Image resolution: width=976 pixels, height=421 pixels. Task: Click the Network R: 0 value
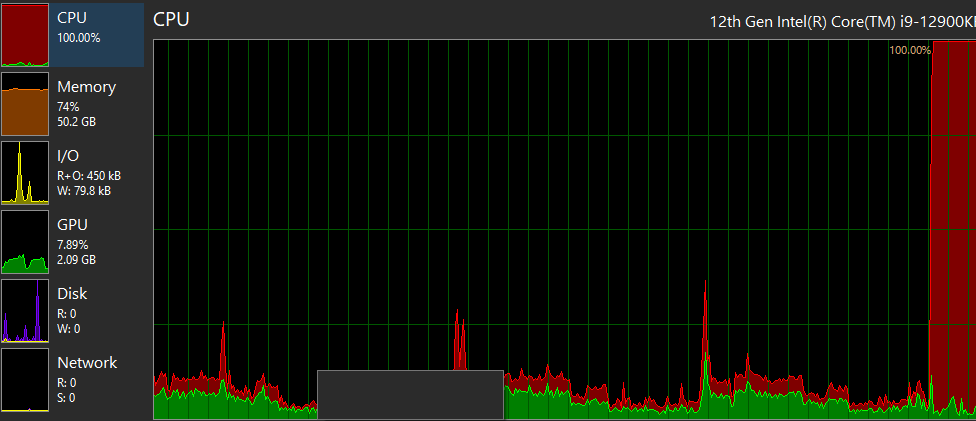click(x=67, y=382)
